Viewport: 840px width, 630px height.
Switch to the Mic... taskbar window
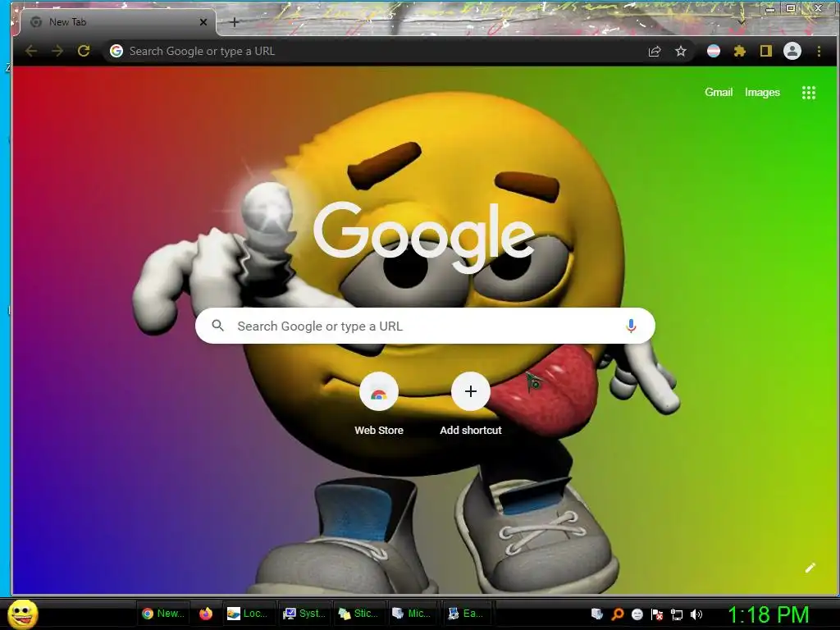pyautogui.click(x=412, y=614)
